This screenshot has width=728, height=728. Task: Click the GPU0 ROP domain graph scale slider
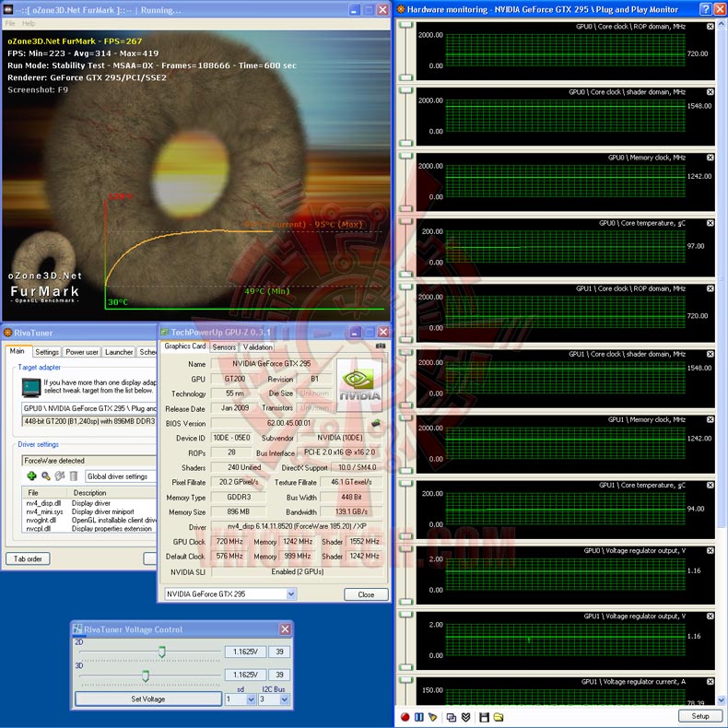pos(406,51)
